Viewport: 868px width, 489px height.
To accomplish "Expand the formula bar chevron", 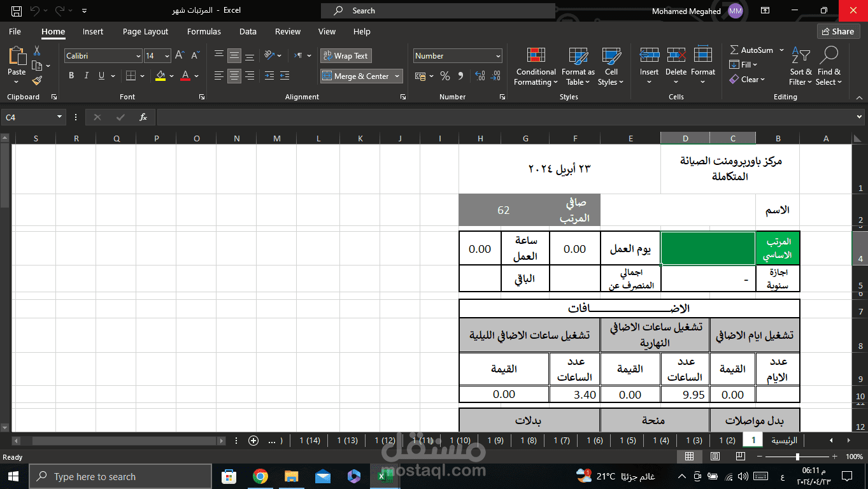I will click(860, 117).
